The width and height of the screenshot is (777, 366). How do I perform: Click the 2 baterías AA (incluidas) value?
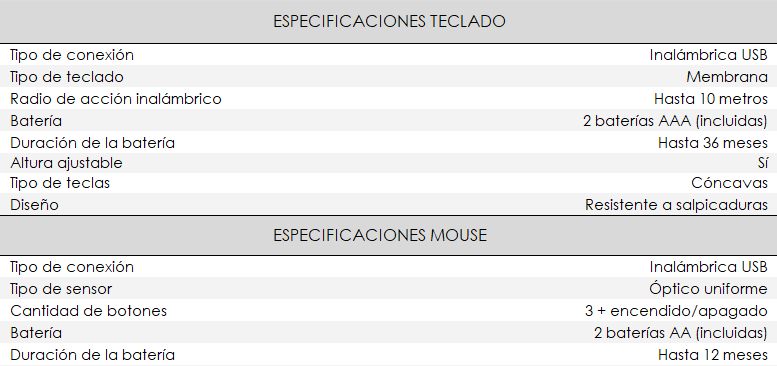680,333
